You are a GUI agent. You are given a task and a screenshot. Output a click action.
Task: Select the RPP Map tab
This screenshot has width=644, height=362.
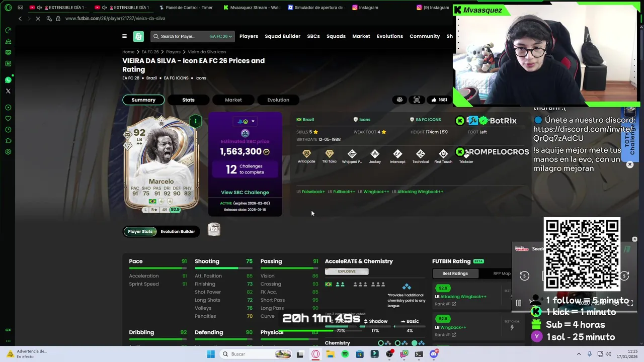click(x=502, y=274)
